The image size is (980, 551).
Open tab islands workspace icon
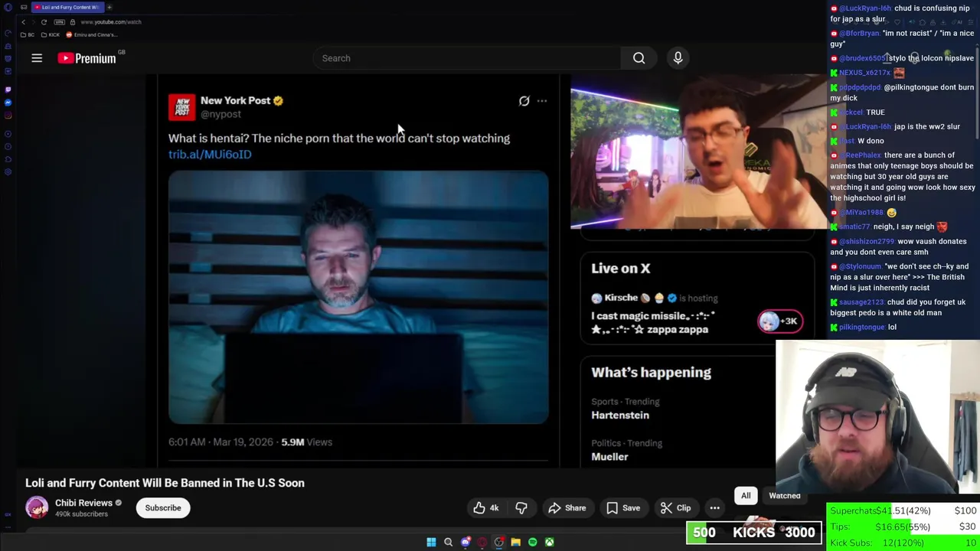tap(24, 7)
